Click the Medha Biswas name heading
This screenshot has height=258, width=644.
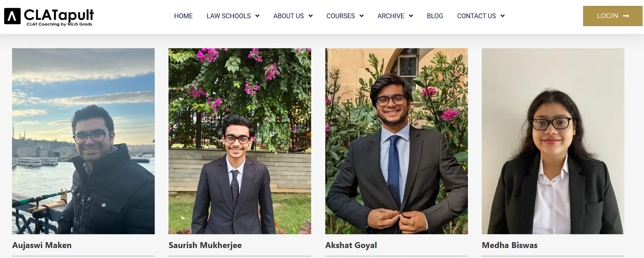[x=510, y=245]
